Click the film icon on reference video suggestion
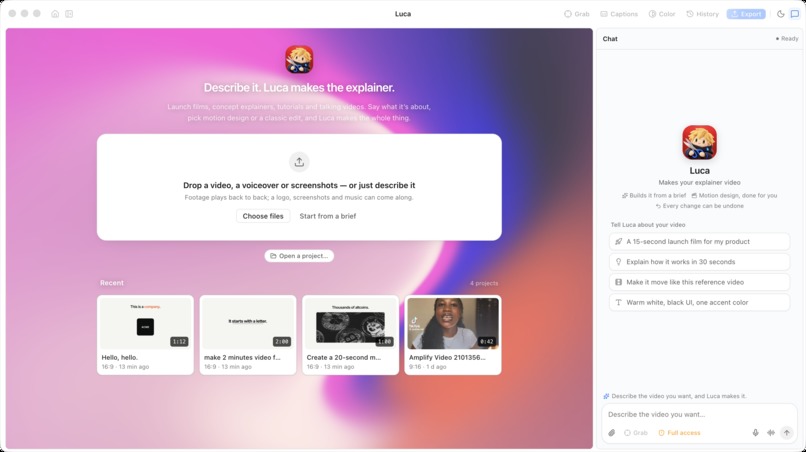Image resolution: width=806 pixels, height=452 pixels. click(618, 282)
